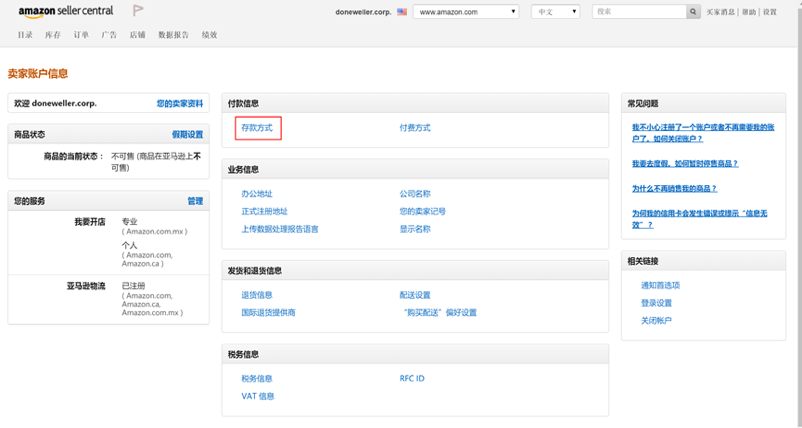The width and height of the screenshot is (802, 428).
Task: Click the 已注册 status text
Action: pos(133,286)
